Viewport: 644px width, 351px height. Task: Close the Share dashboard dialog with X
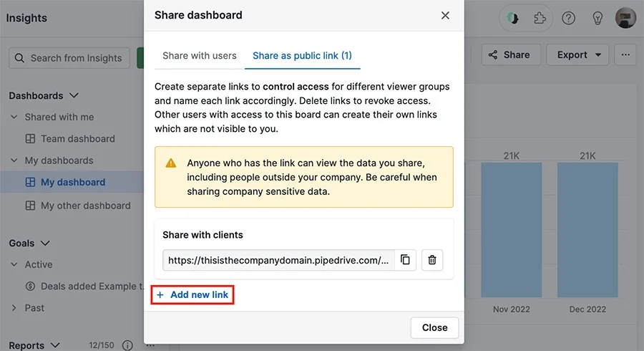click(445, 16)
